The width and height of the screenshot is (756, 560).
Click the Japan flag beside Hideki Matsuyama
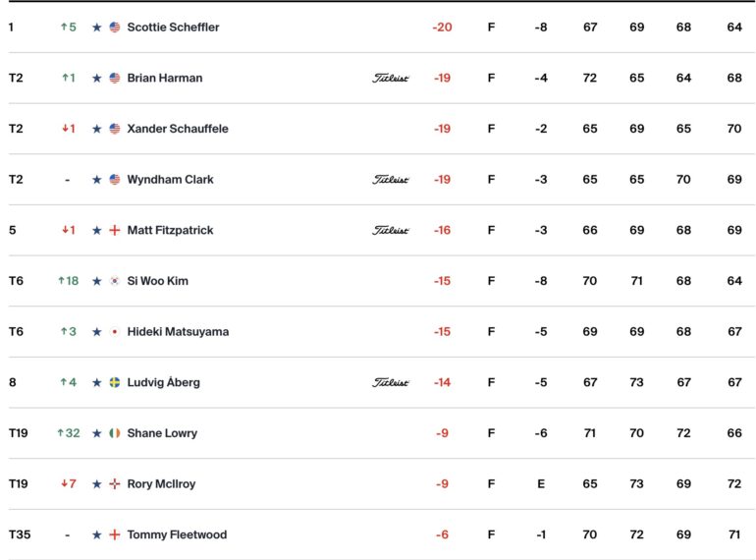115,332
